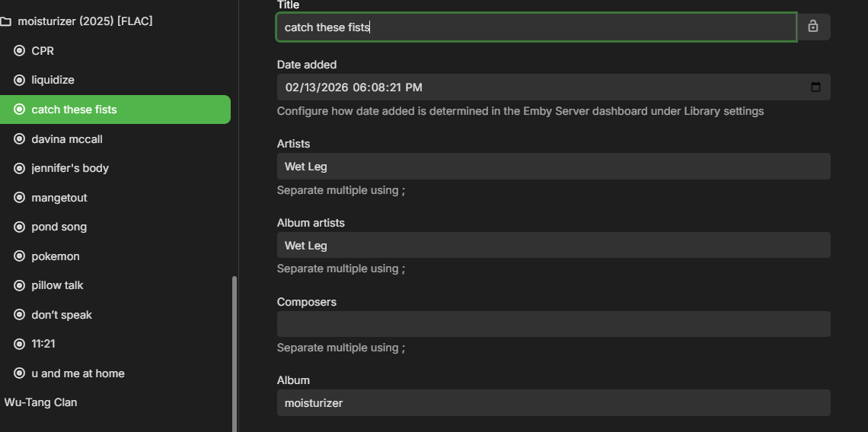Click into the Artists input field

(x=553, y=166)
